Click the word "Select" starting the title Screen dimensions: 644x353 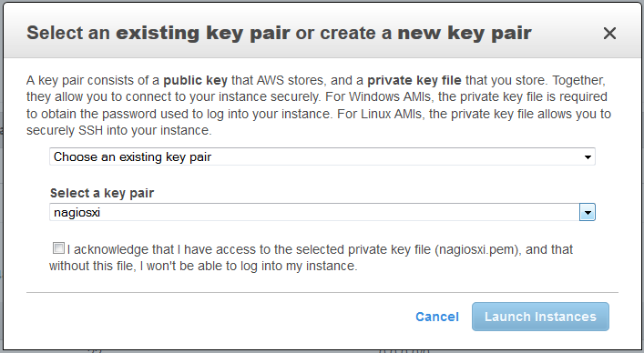pos(55,33)
